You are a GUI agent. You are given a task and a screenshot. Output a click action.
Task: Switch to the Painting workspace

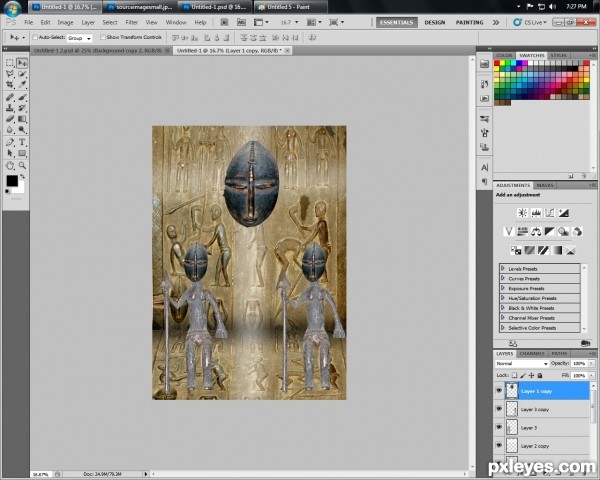pos(469,22)
